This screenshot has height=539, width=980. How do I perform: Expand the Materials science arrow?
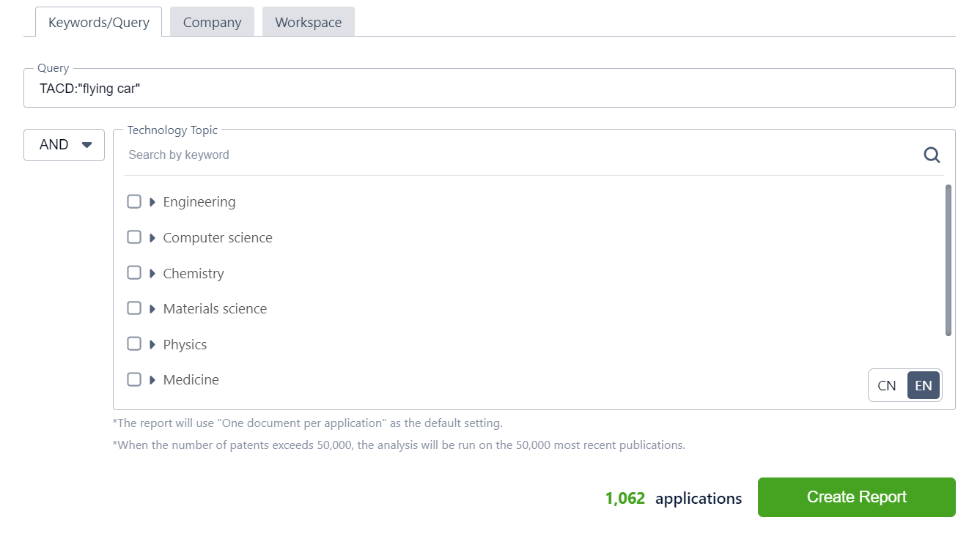pos(152,309)
